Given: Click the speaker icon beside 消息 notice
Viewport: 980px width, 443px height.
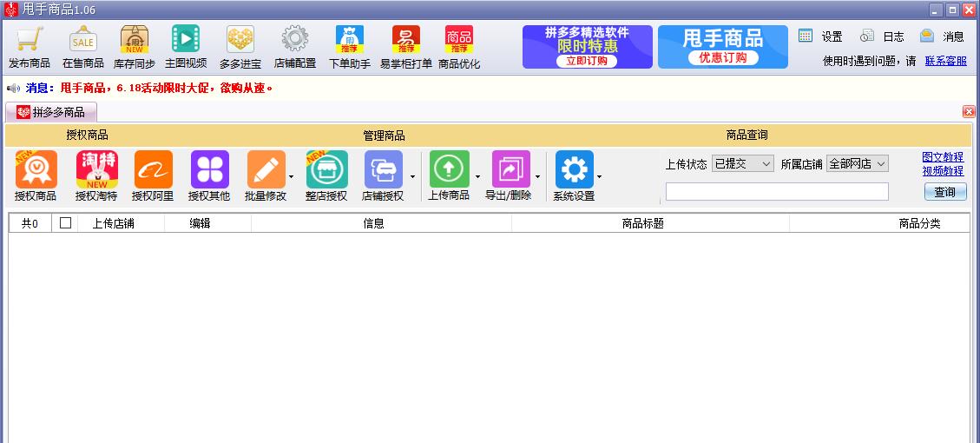Looking at the screenshot, I should [x=13, y=89].
